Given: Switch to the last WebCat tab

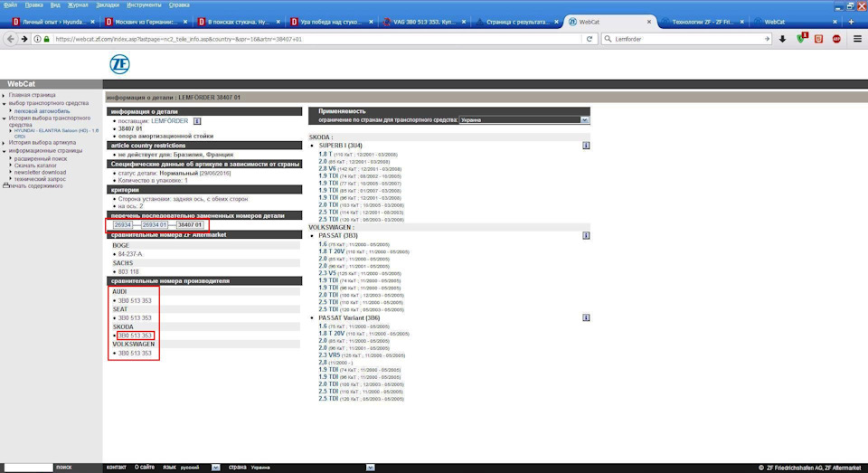Looking at the screenshot, I should pos(796,22).
